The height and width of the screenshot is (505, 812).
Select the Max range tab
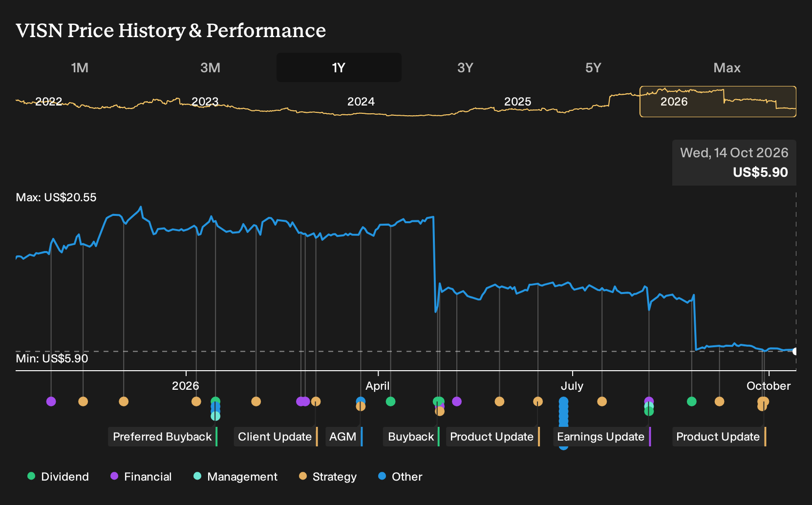tap(727, 67)
